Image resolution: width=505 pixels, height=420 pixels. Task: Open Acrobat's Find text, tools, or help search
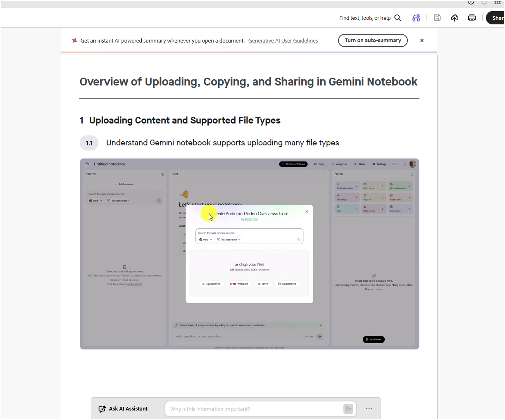click(x=370, y=18)
